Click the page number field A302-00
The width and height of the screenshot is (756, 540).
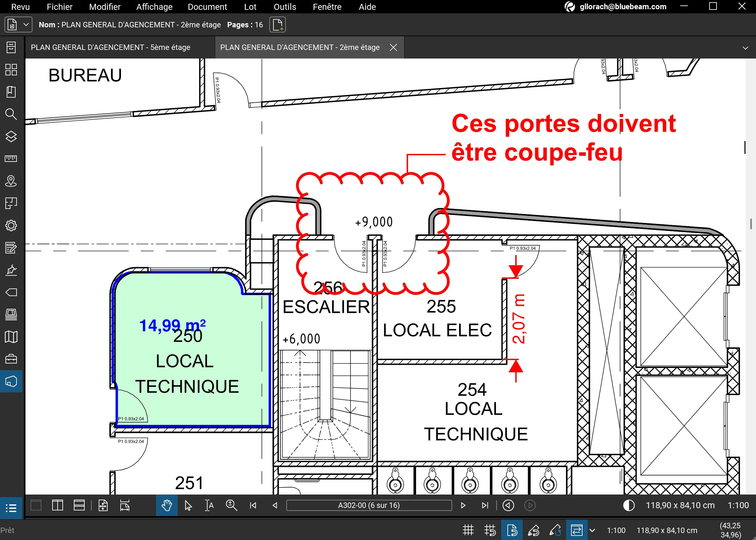(x=369, y=505)
